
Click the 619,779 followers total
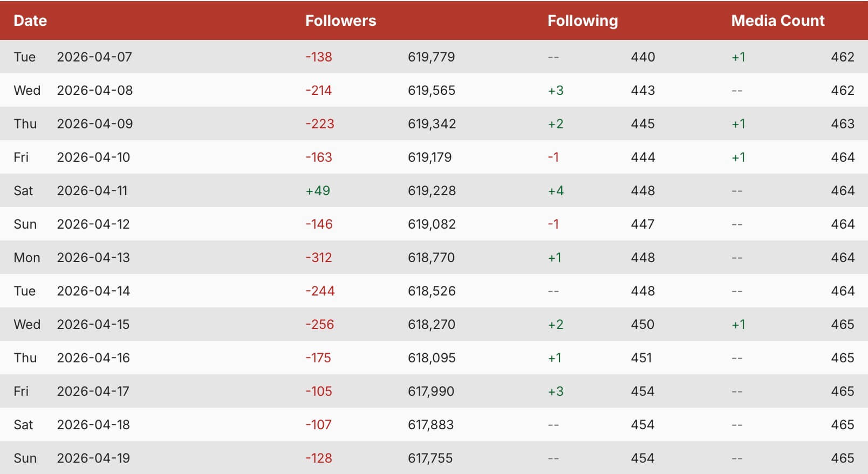coord(431,57)
